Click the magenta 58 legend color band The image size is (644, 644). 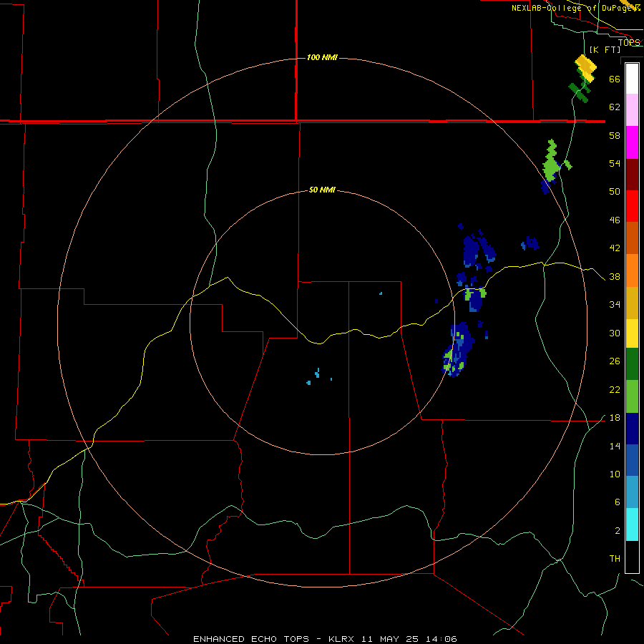632,142
